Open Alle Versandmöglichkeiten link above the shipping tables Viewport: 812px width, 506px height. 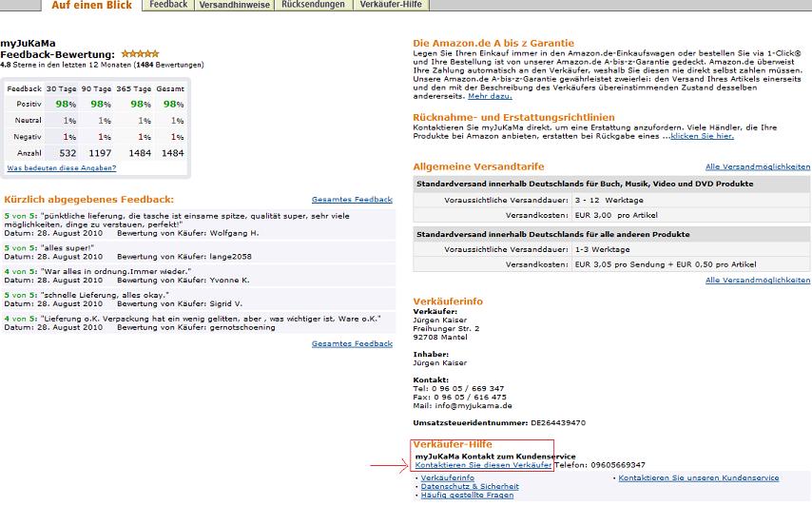[758, 166]
